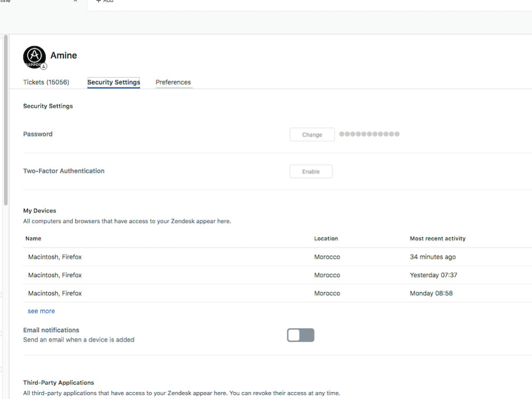Viewport: 532px width, 399px height.
Task: Click see more under My Devices
Action: (x=41, y=311)
